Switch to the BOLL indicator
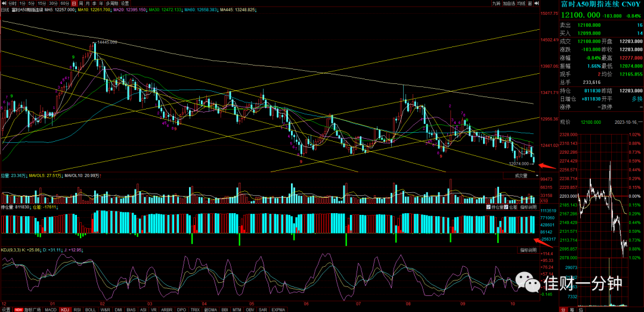 click(x=91, y=309)
